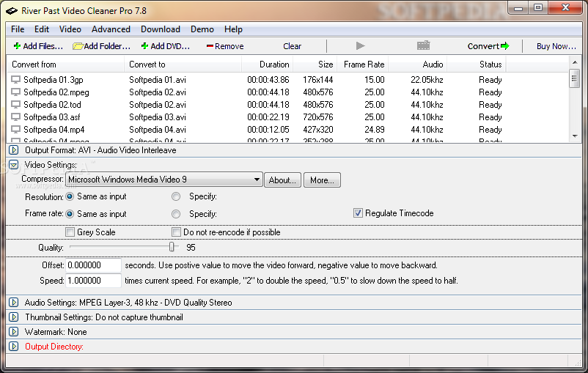
Task: Click the Size column header
Action: 315,64
